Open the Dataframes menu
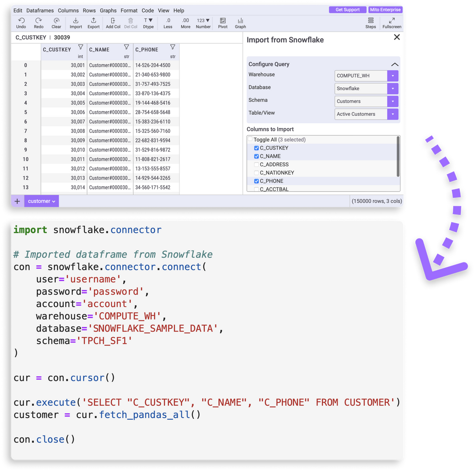Screen dimensions: 476x471 pyautogui.click(x=40, y=10)
